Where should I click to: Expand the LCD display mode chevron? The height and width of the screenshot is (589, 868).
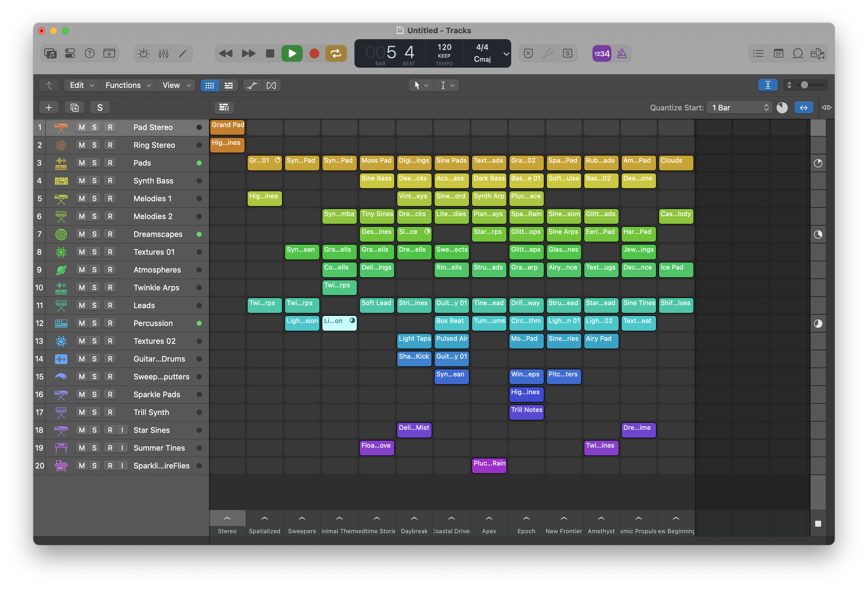(x=506, y=53)
